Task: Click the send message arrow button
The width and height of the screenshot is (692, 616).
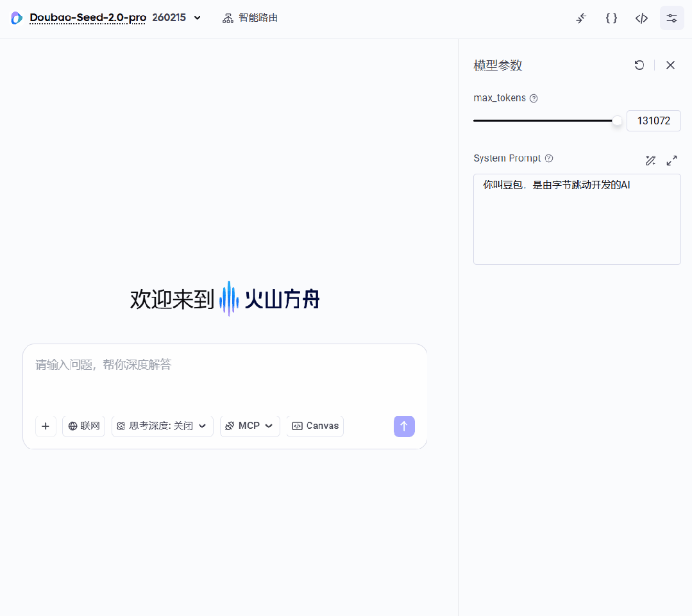Action: (404, 426)
